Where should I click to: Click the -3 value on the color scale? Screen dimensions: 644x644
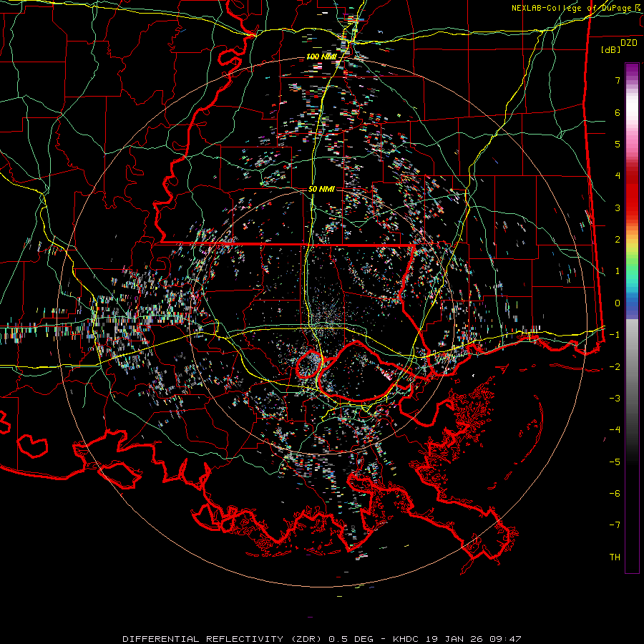point(615,399)
